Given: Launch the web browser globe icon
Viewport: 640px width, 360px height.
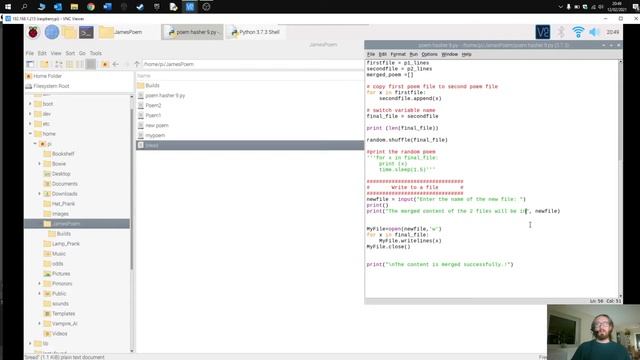Looking at the screenshot, I should click(52, 32).
